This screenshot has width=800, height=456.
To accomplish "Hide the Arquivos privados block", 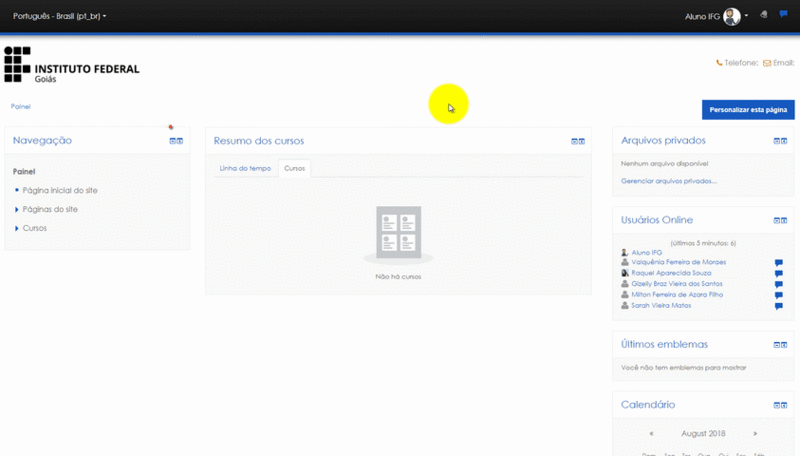I will [x=777, y=141].
